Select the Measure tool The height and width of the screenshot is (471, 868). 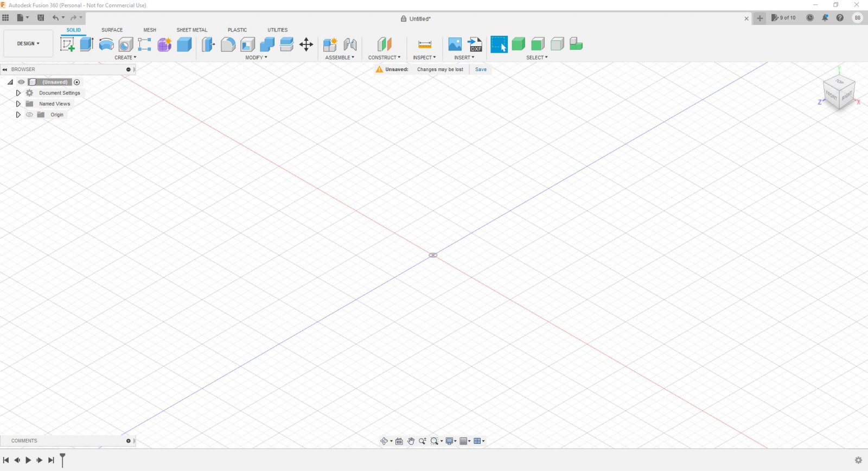point(425,44)
